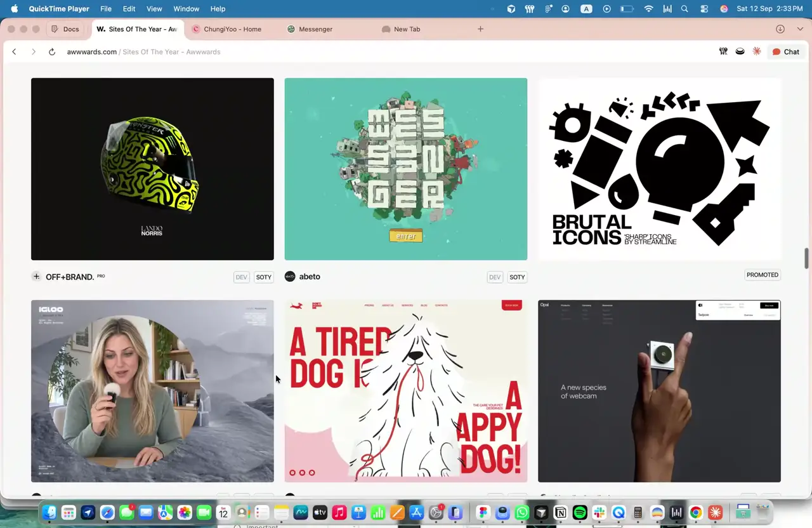The image size is (812, 528).
Task: Reload the Awwwards page
Action: (x=52, y=52)
